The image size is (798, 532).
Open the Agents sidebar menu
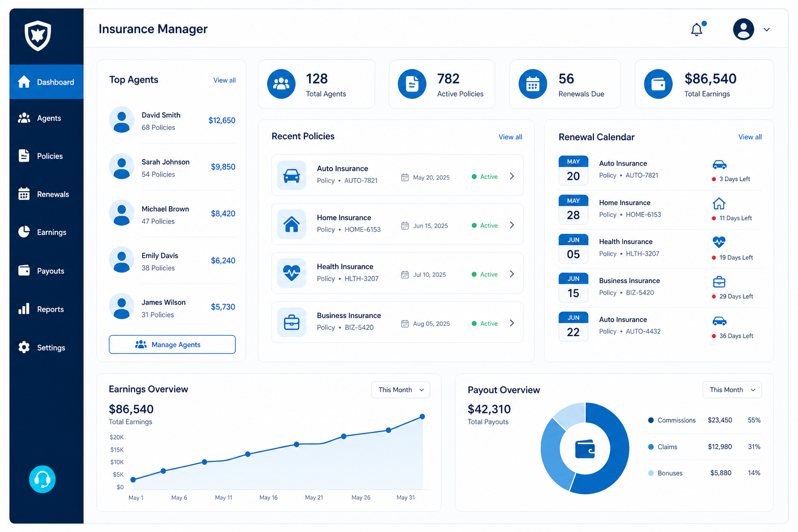tap(46, 118)
